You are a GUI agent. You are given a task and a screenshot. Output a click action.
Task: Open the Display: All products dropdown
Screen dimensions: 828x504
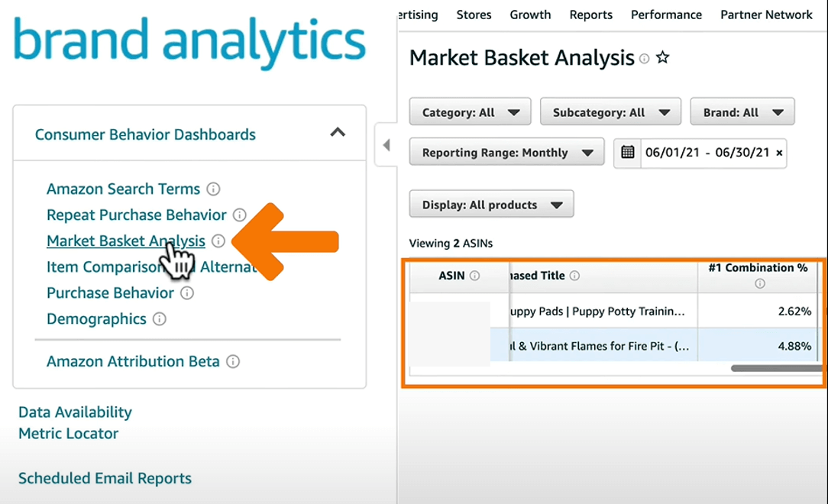pyautogui.click(x=491, y=205)
